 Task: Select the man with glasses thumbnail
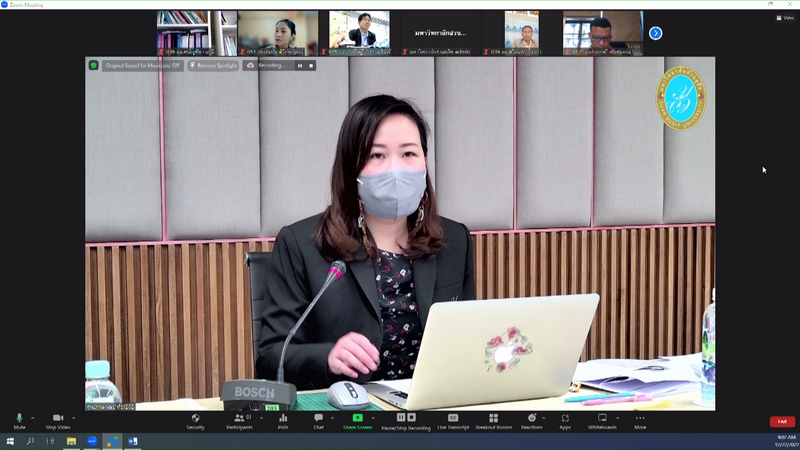[603, 33]
